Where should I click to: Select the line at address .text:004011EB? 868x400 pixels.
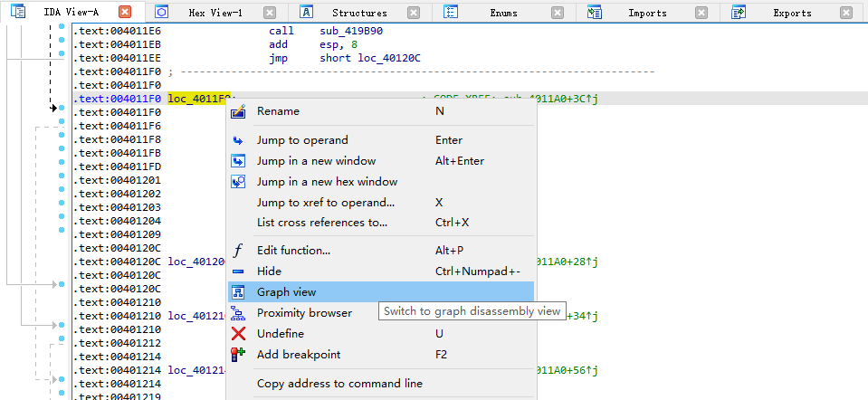pos(117,45)
